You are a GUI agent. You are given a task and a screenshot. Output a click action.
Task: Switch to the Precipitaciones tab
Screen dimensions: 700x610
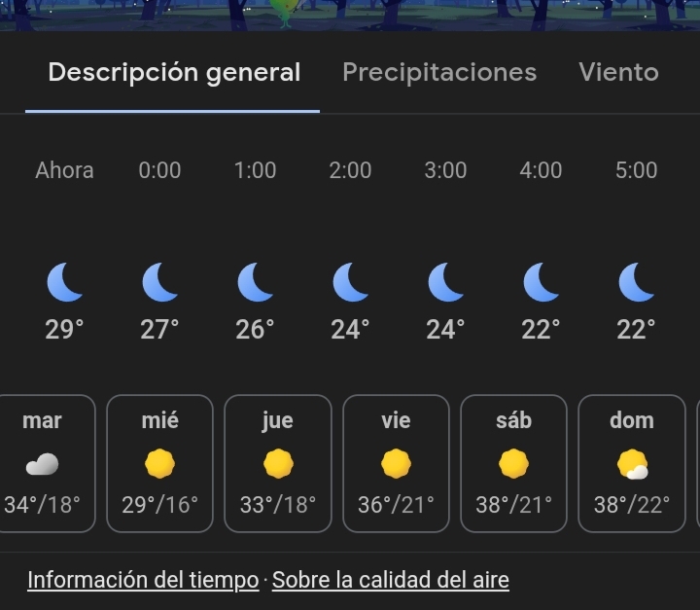(439, 72)
